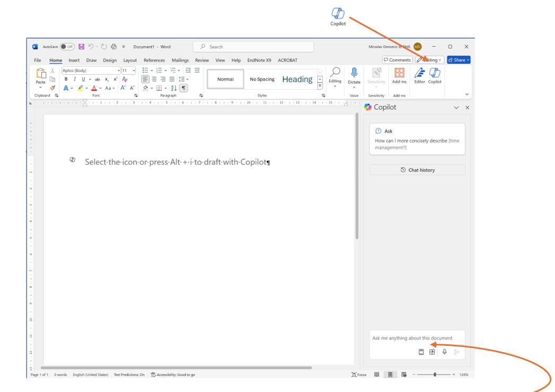This screenshot has height=392, width=555.
Task: Click the Quick Print icon
Action: pos(114,47)
